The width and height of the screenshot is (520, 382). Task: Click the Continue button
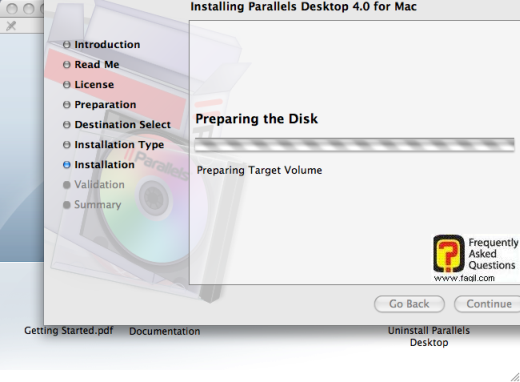pyautogui.click(x=488, y=304)
